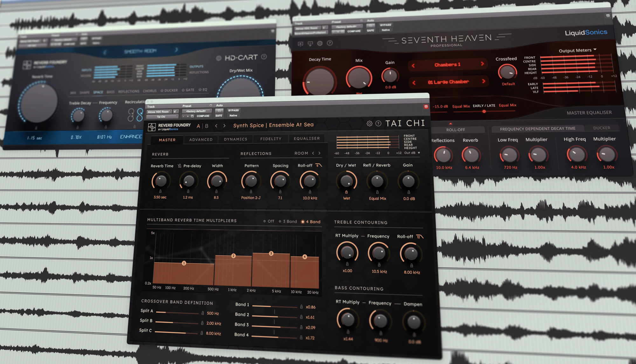
Task: Toggle lock under the Reverb Time knob
Action: point(160,191)
